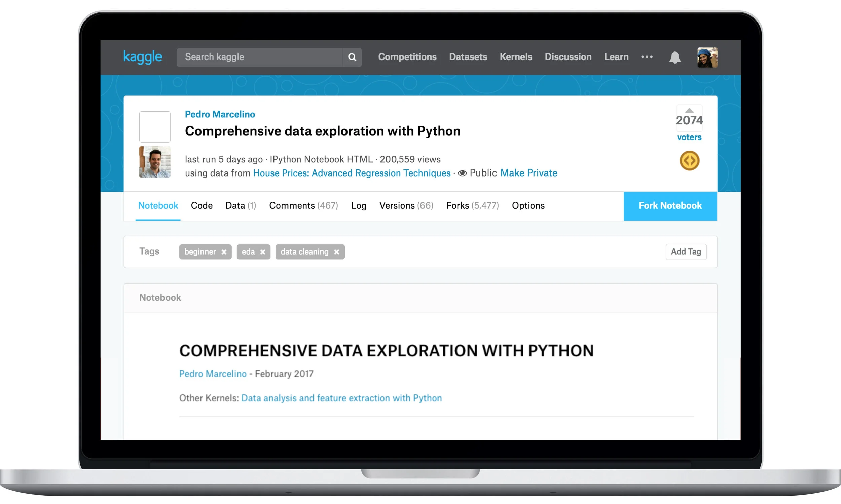Open the user profile avatar
841x504 pixels.
click(707, 57)
